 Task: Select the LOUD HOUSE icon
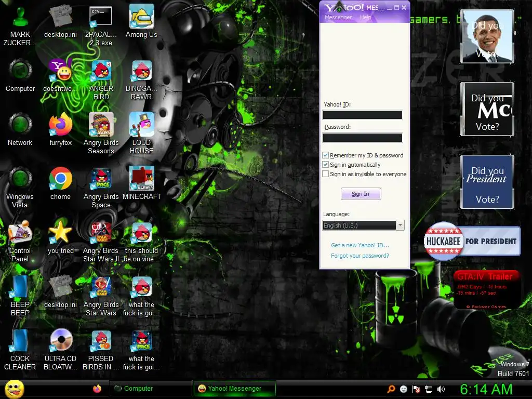point(141,134)
